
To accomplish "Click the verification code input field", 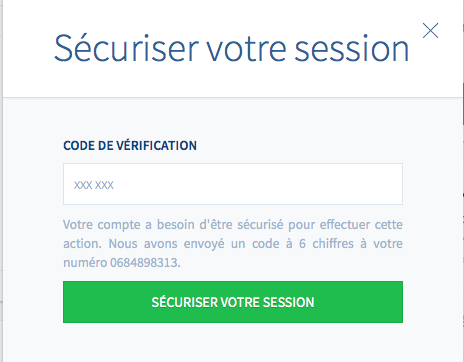I will point(233,184).
